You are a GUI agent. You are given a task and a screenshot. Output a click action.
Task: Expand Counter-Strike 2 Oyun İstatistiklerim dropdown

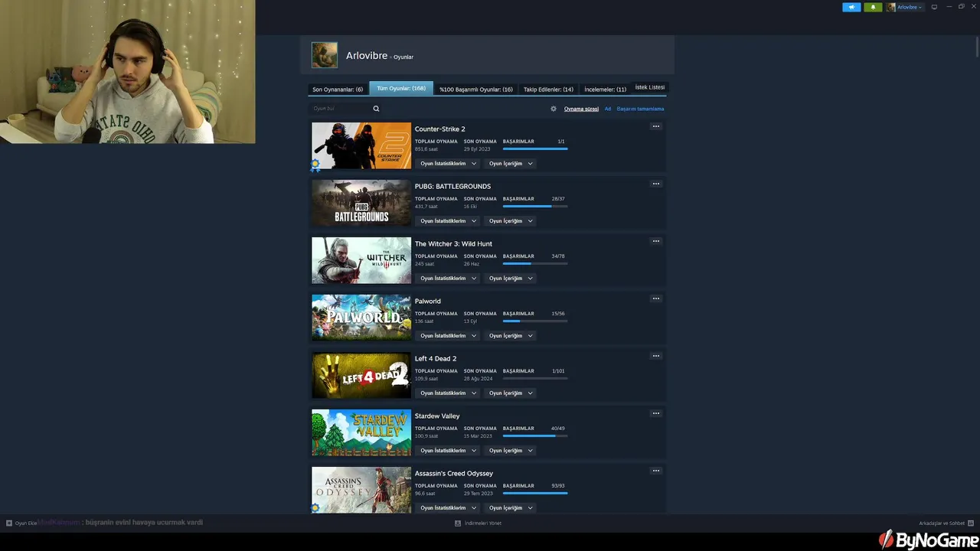tap(448, 164)
